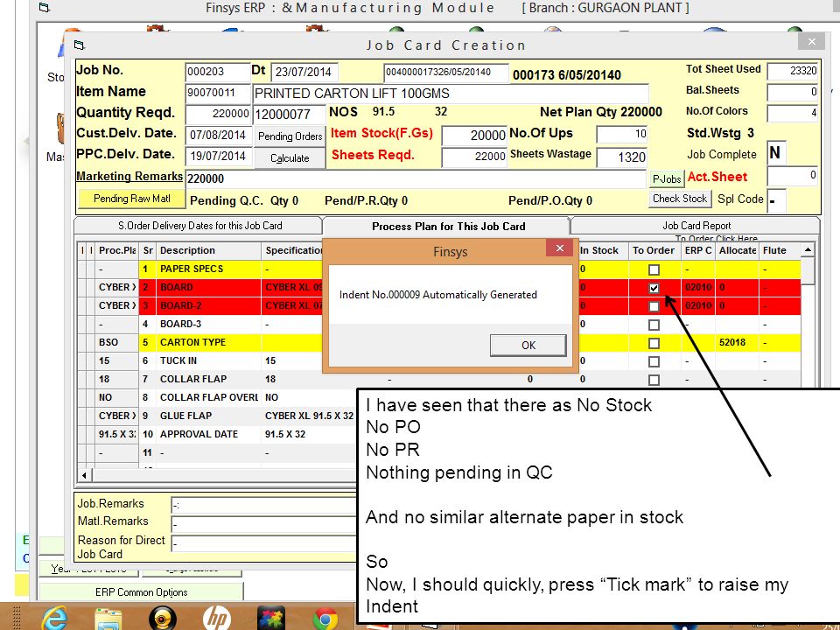Confirm the indent message with OK
This screenshot has height=630, width=840.
click(x=528, y=346)
